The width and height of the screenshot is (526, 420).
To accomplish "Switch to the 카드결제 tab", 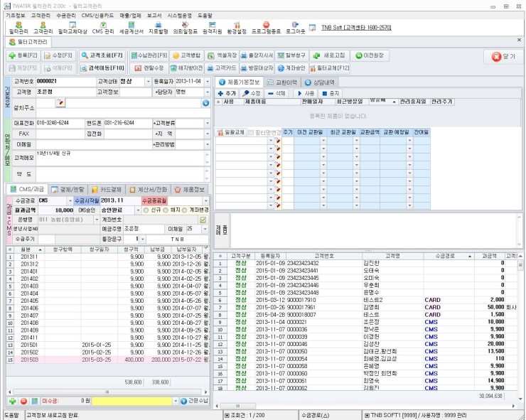I will [x=107, y=190].
